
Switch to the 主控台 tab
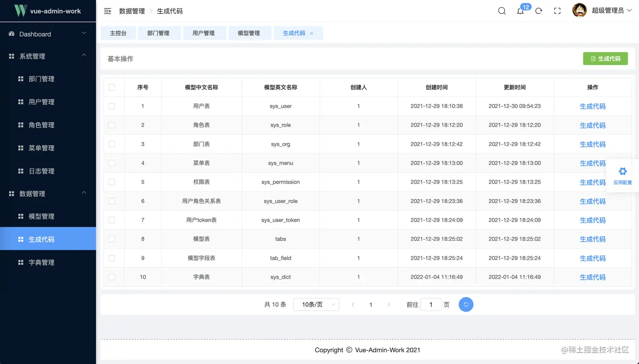(x=118, y=33)
